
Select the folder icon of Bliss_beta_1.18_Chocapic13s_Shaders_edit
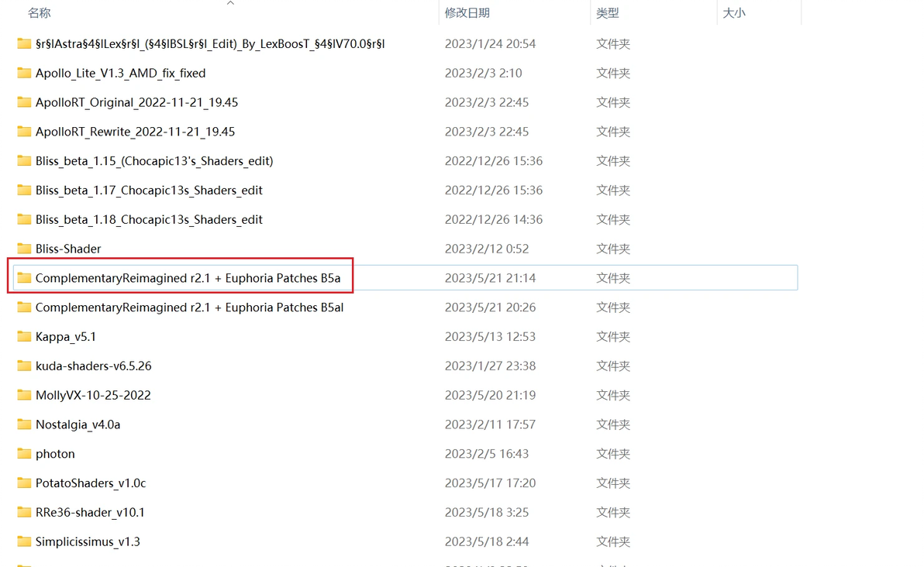(24, 220)
